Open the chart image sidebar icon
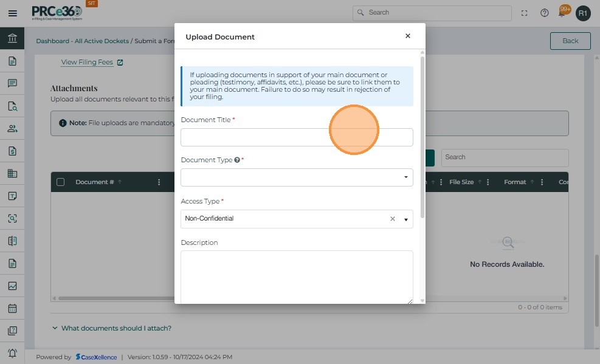The image size is (600, 364). tap(12, 286)
